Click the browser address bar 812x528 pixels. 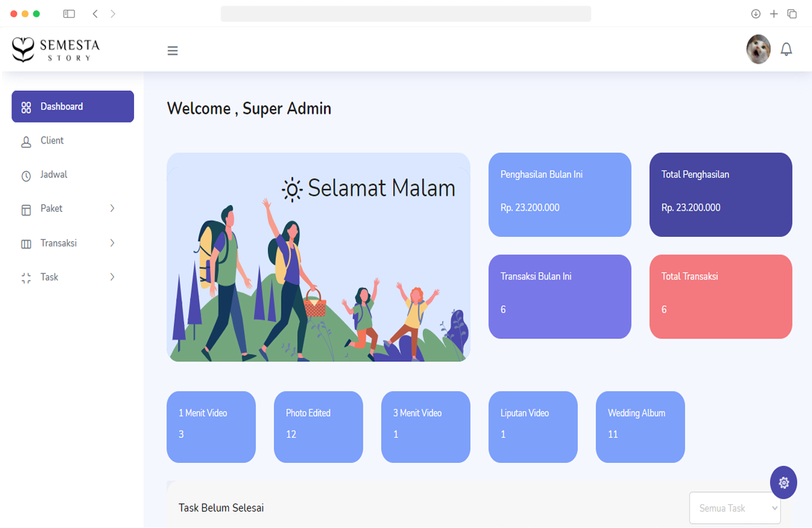pos(406,14)
